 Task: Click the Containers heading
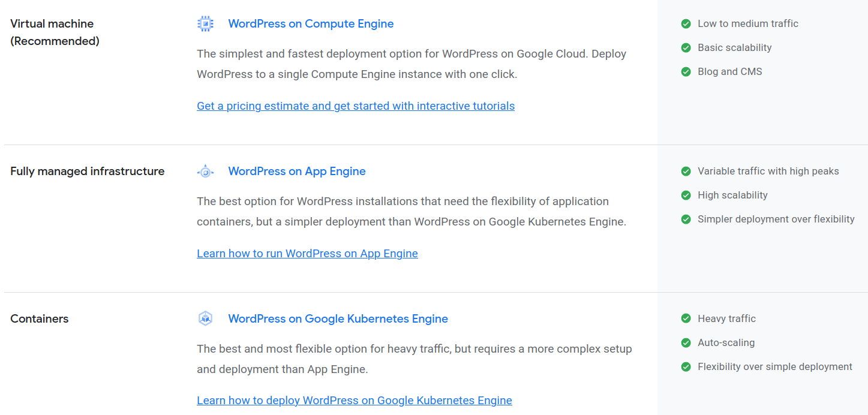[x=40, y=319]
